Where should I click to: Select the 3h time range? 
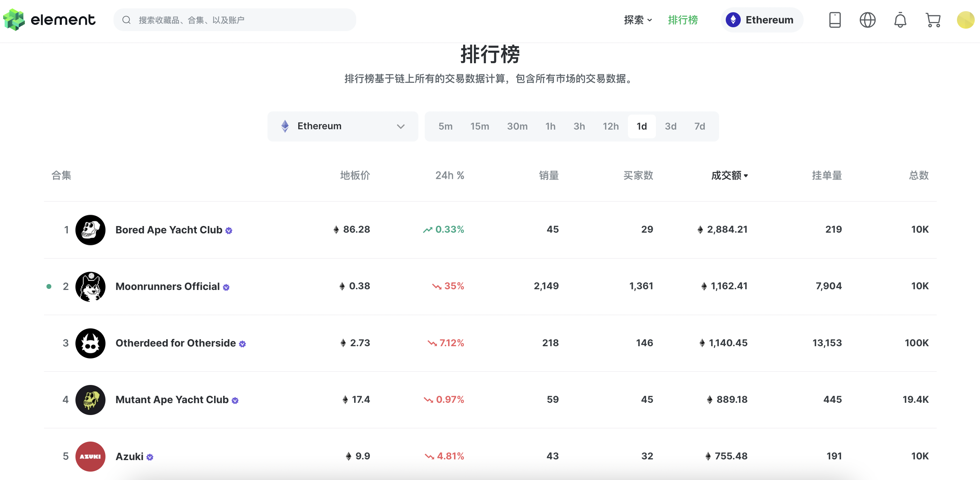coord(579,126)
